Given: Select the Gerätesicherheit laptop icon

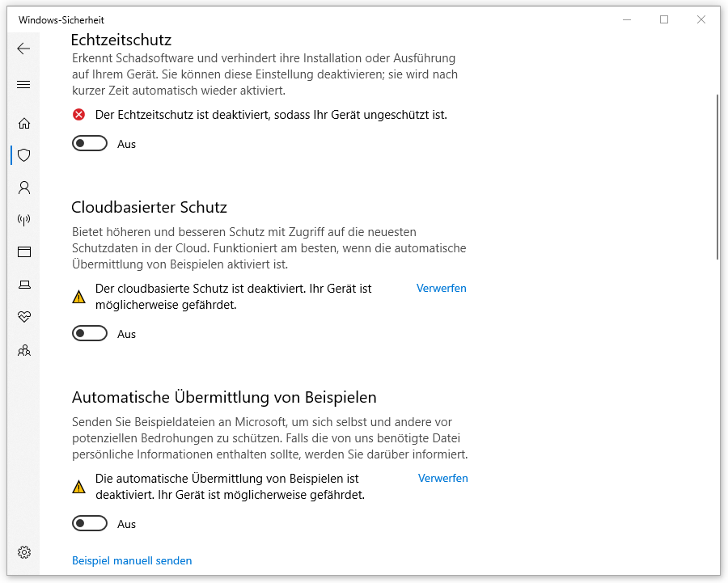Looking at the screenshot, I should [x=23, y=284].
